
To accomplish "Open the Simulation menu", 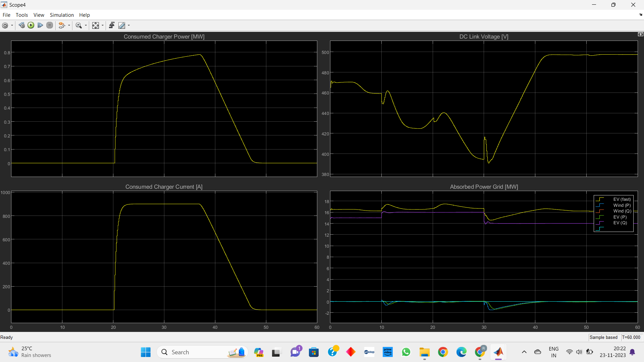I will 62,15.
